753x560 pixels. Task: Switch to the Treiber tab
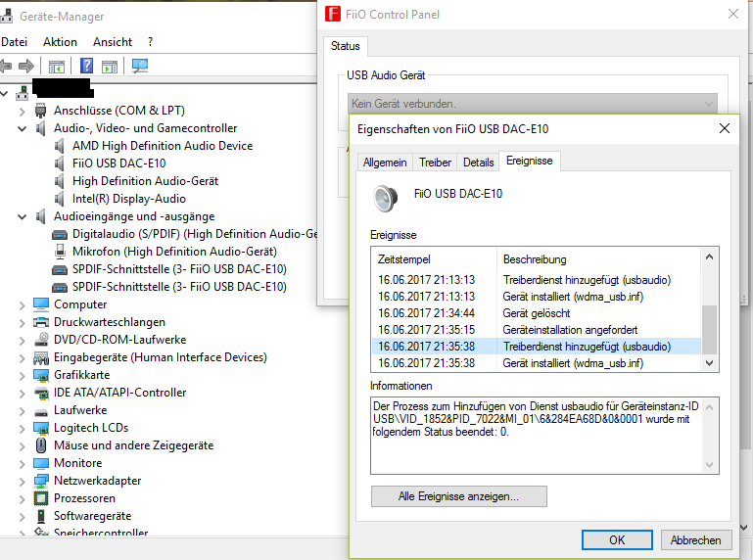435,163
